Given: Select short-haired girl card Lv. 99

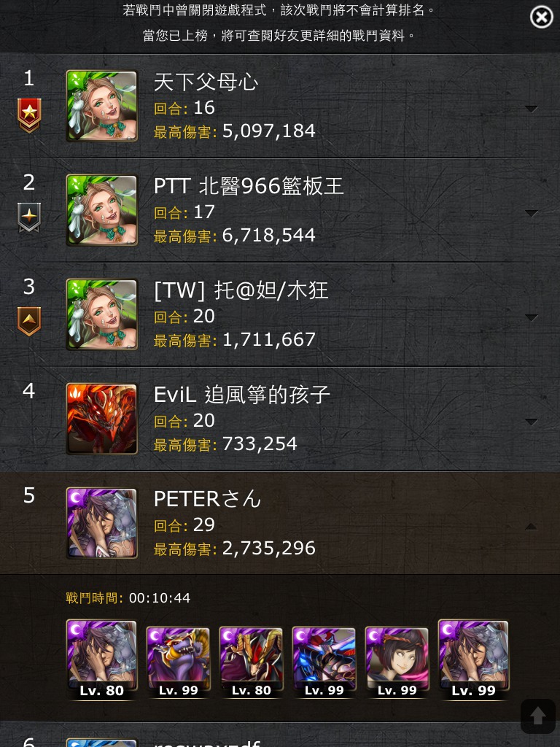Looking at the screenshot, I should coord(397,662).
